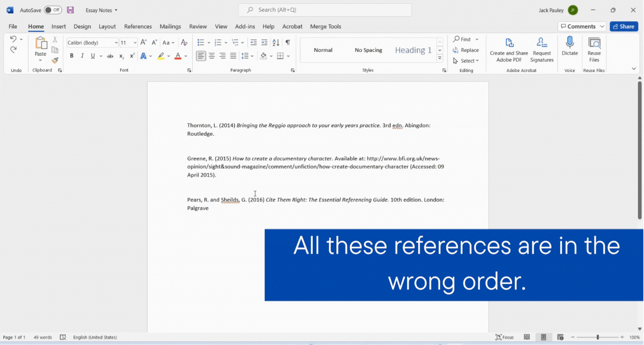Image resolution: width=644 pixels, height=345 pixels.
Task: Shrink font size with the smaller A icon
Action: (x=154, y=43)
